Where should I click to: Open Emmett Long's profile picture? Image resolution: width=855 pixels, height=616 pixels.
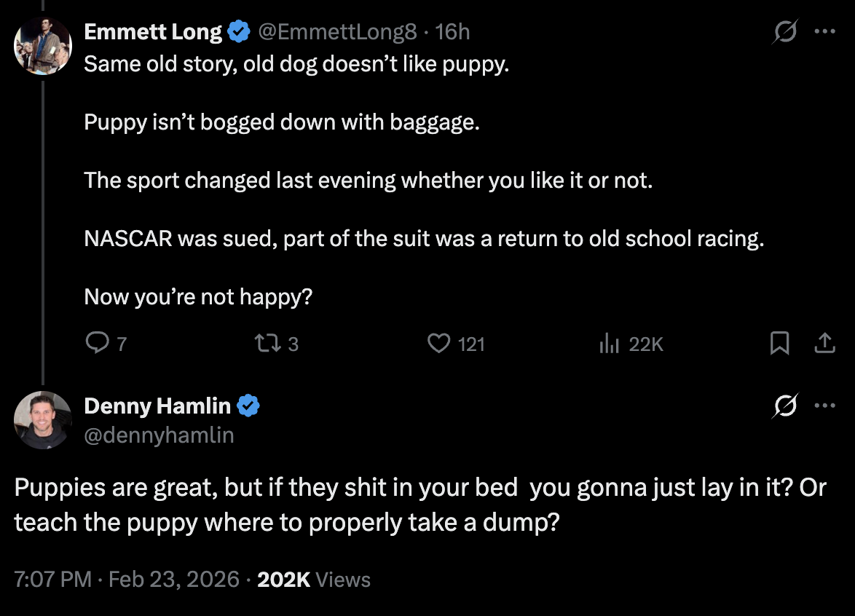[43, 45]
